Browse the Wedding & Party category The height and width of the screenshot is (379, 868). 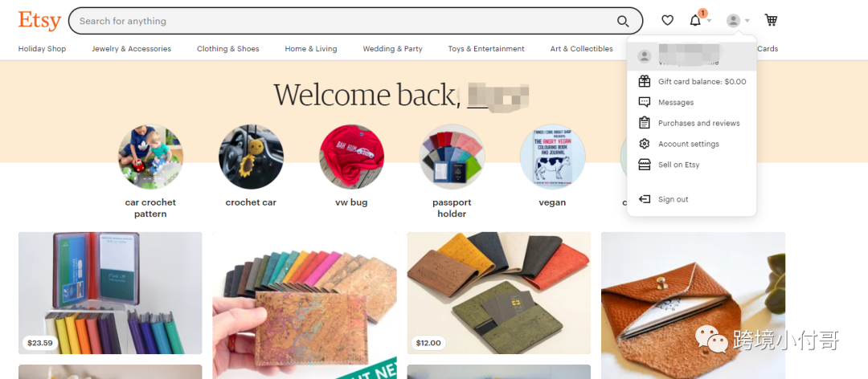click(x=392, y=49)
